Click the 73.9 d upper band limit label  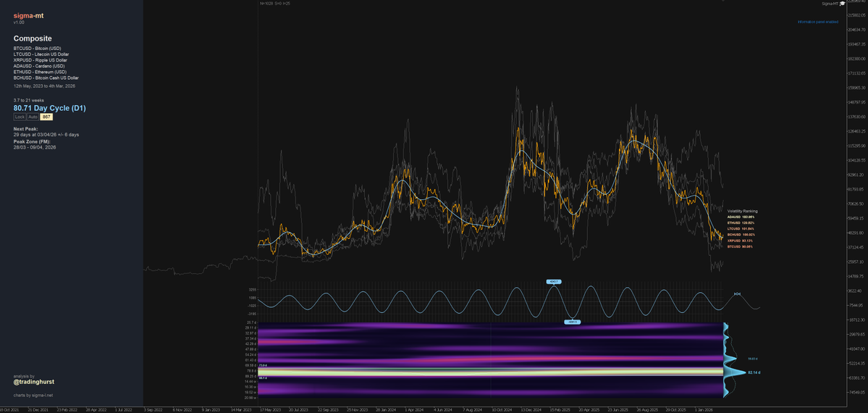[264, 366]
